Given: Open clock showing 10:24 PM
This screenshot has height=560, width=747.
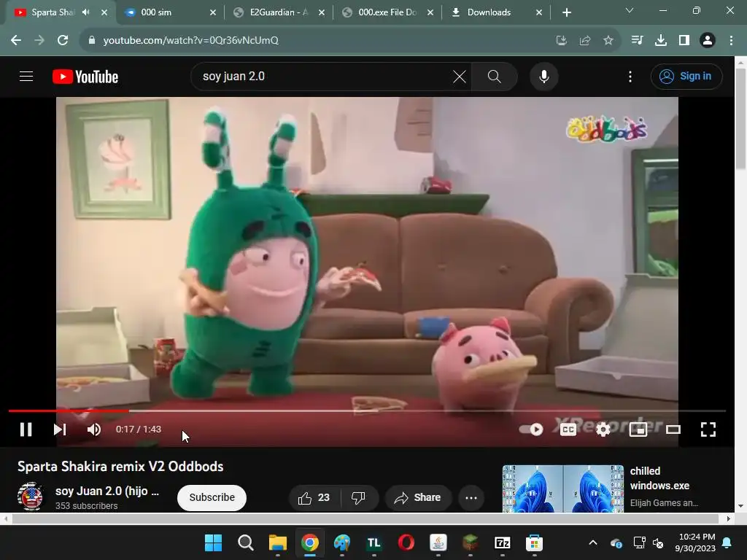Looking at the screenshot, I should pos(695,542).
